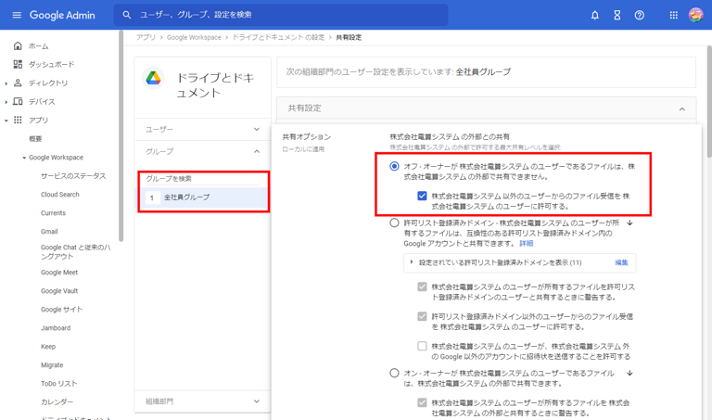Click the デバイス devices icon
The height and width of the screenshot is (420, 712).
coord(18,101)
